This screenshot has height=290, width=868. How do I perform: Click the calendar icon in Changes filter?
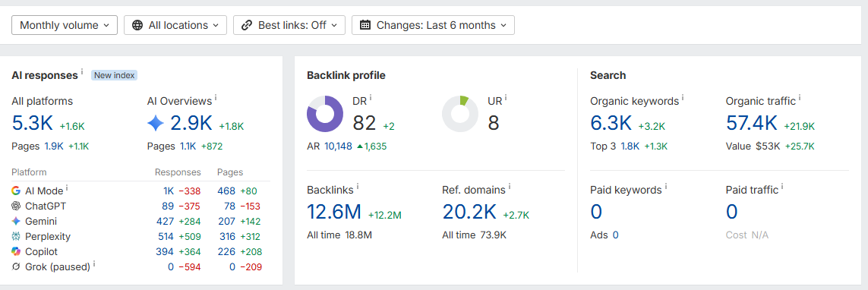point(365,25)
